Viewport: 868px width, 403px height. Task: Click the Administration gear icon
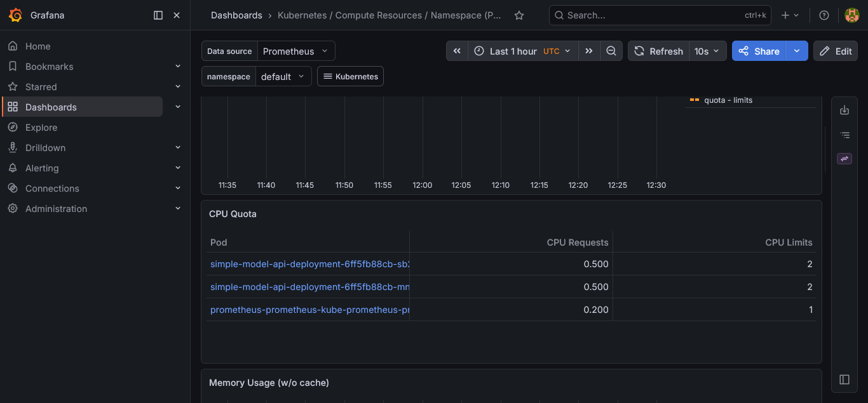(13, 209)
